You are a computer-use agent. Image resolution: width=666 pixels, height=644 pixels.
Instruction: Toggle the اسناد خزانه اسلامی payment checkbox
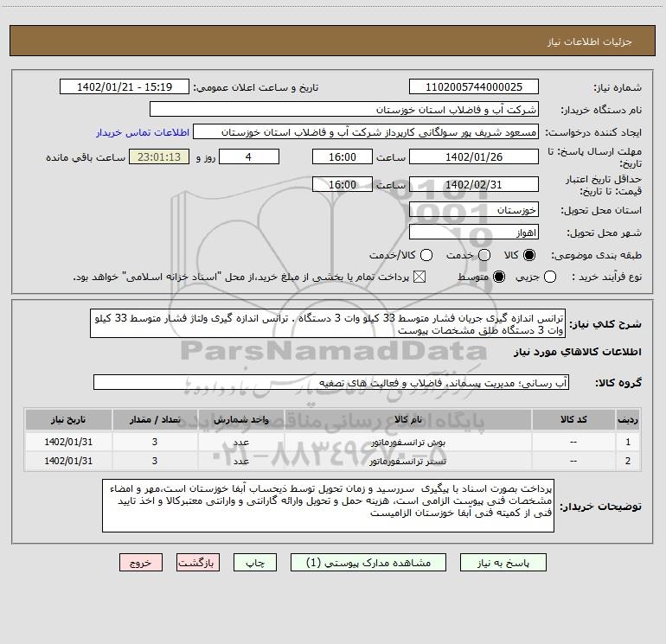click(419, 277)
